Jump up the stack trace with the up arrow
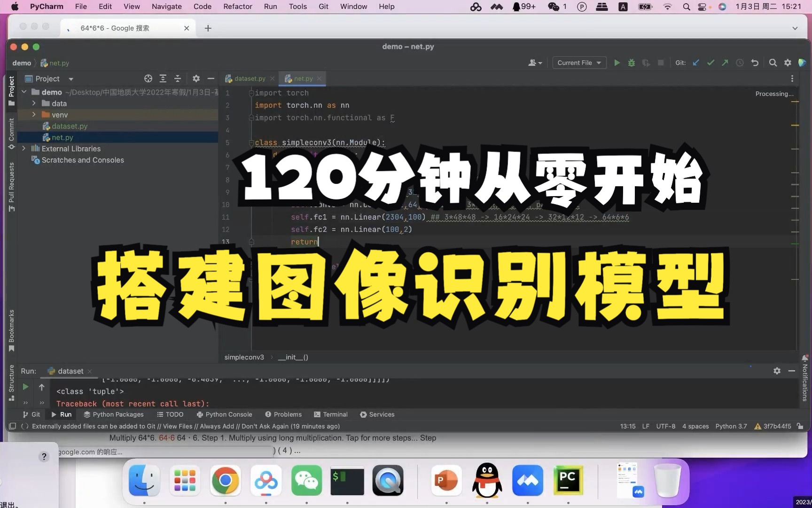Screen dimensions: 812x508 pyautogui.click(x=41, y=387)
